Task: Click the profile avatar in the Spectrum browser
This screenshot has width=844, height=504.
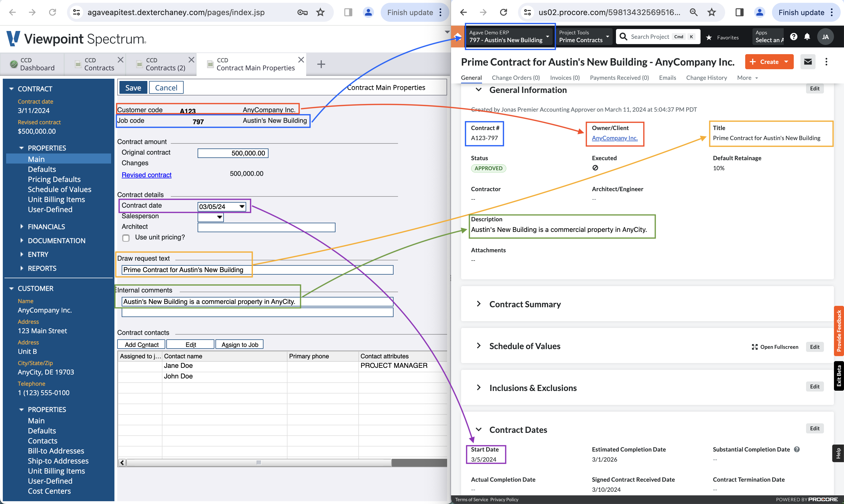Action: [368, 13]
